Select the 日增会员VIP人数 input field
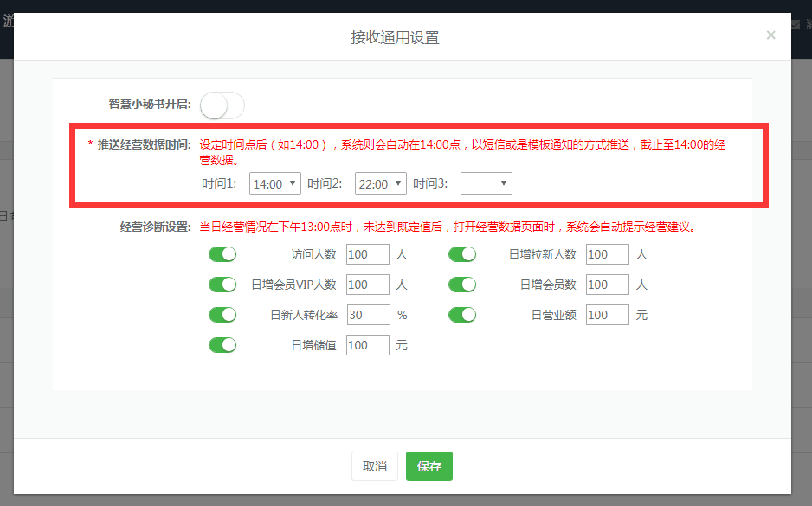 (x=367, y=285)
